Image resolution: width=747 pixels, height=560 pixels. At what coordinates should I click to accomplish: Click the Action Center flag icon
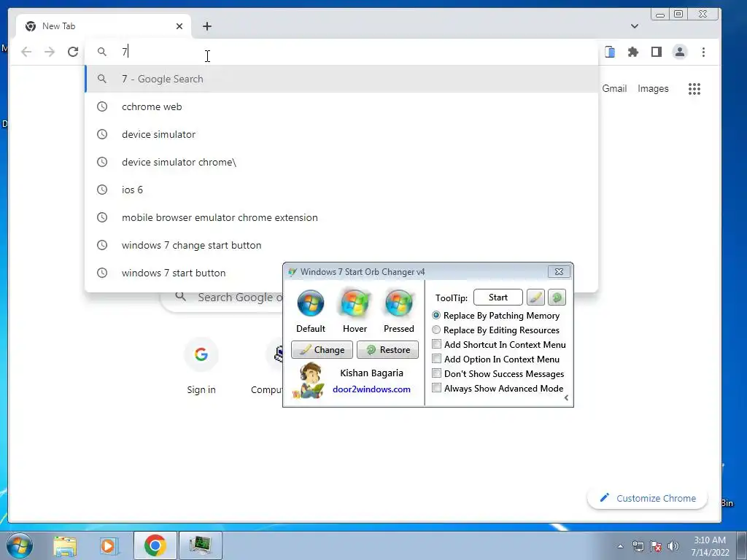pyautogui.click(x=656, y=546)
